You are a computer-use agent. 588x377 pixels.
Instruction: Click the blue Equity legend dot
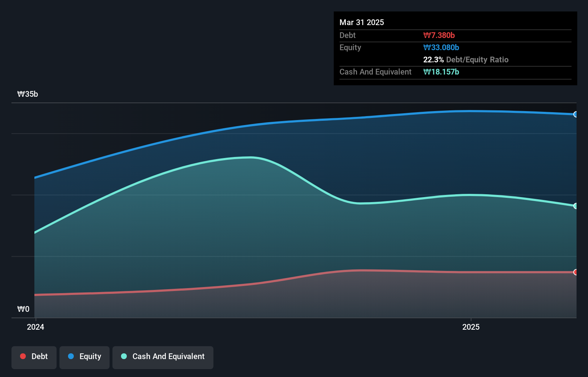coord(71,356)
